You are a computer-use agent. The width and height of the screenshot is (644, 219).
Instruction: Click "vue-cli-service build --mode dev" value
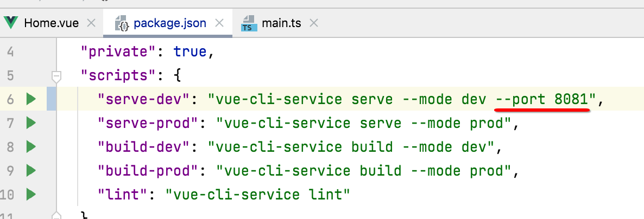pos(351,147)
